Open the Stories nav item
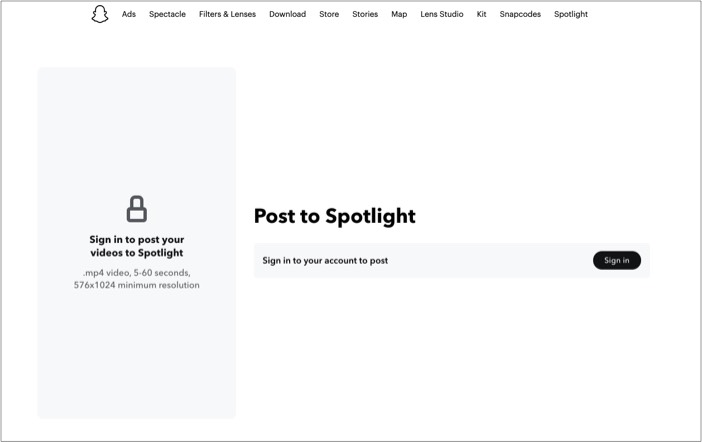This screenshot has height=442, width=702. pos(365,14)
